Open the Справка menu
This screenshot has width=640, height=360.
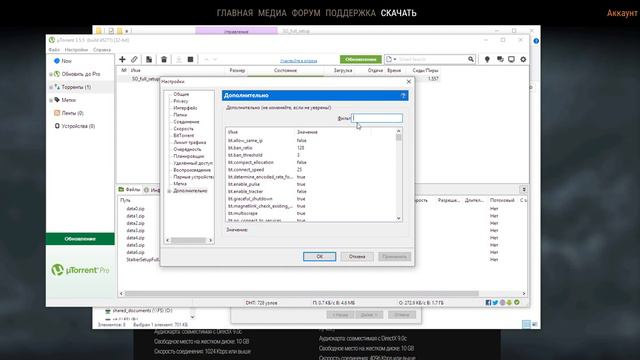pyautogui.click(x=102, y=50)
